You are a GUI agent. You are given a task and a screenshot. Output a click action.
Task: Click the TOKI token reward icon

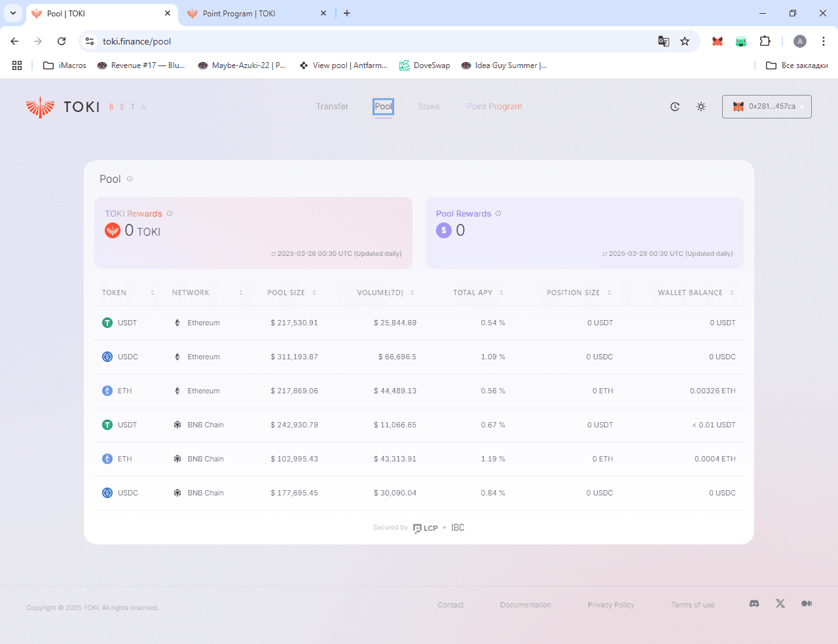pyautogui.click(x=113, y=230)
